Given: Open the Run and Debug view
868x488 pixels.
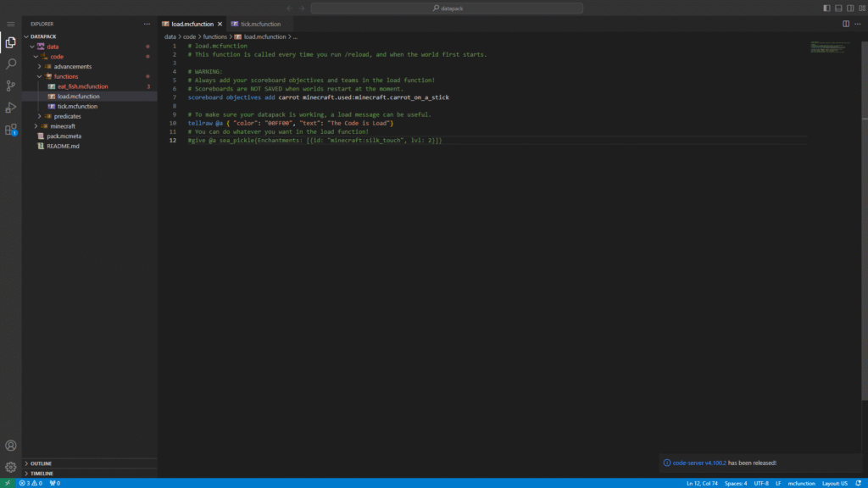Looking at the screenshot, I should point(10,108).
